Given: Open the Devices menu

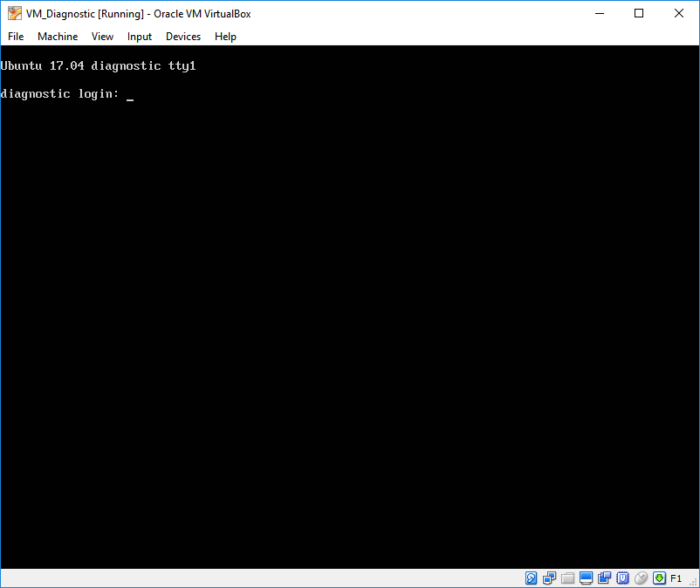Looking at the screenshot, I should pos(183,37).
